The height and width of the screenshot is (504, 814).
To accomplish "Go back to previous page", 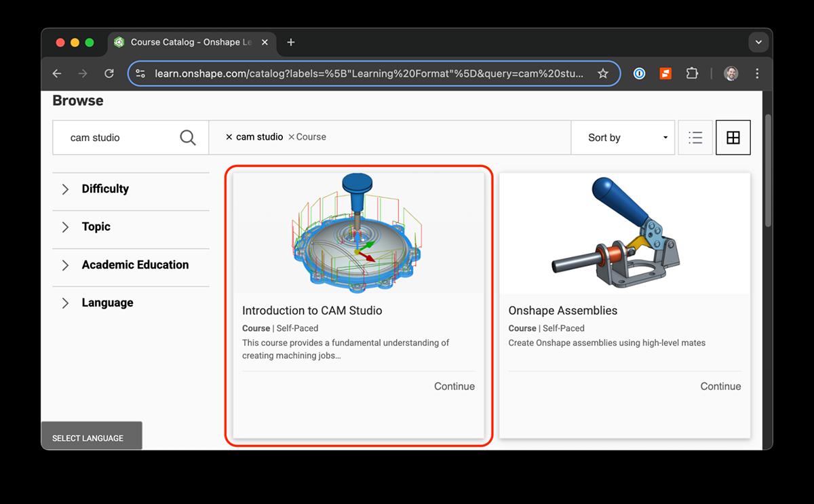I will (x=57, y=73).
